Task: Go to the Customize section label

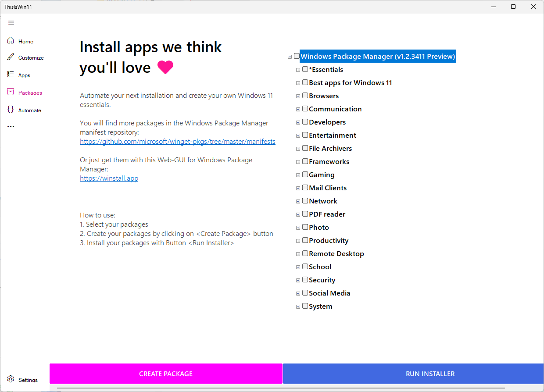Action: (31, 58)
